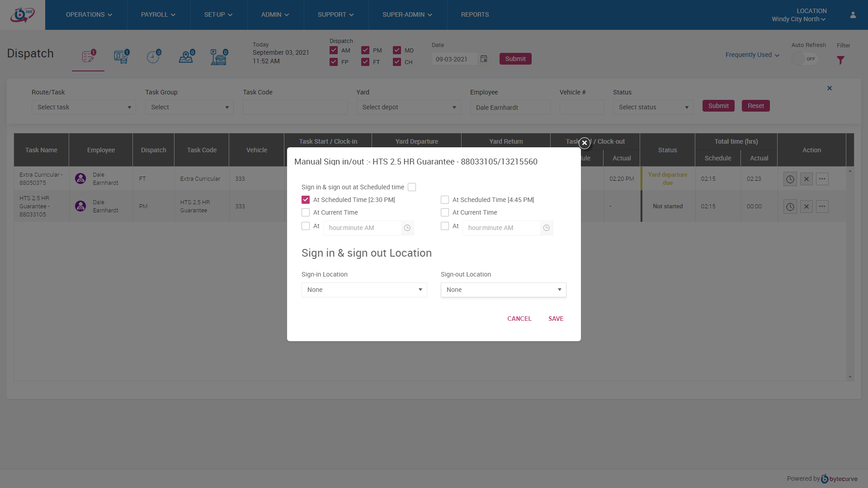The image size is (868, 488).
Task: Uncheck At Scheduled Time [2:30 PM]
Action: (306, 200)
